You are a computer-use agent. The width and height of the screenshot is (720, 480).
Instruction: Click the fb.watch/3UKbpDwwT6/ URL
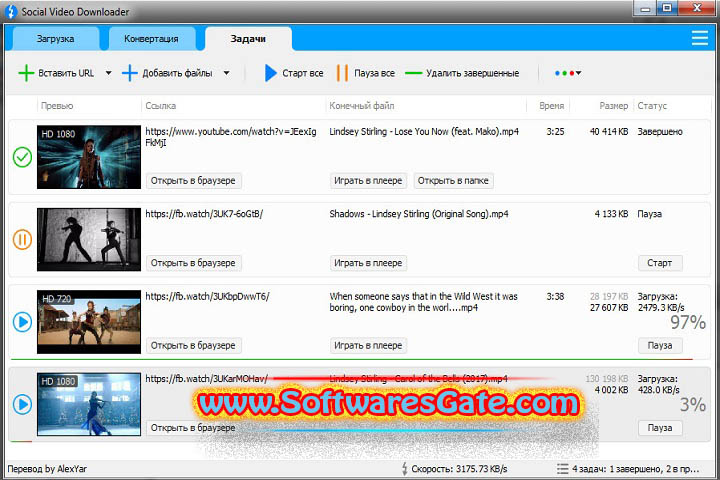208,296
